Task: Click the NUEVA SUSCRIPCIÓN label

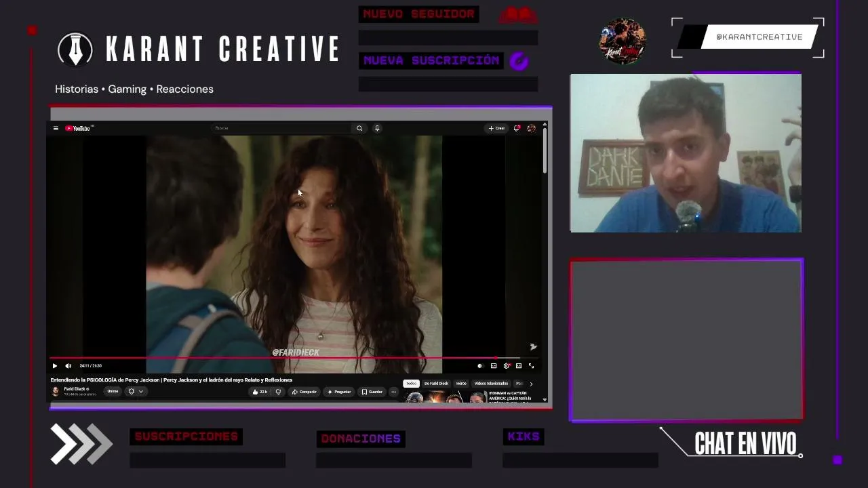Action: (431, 60)
